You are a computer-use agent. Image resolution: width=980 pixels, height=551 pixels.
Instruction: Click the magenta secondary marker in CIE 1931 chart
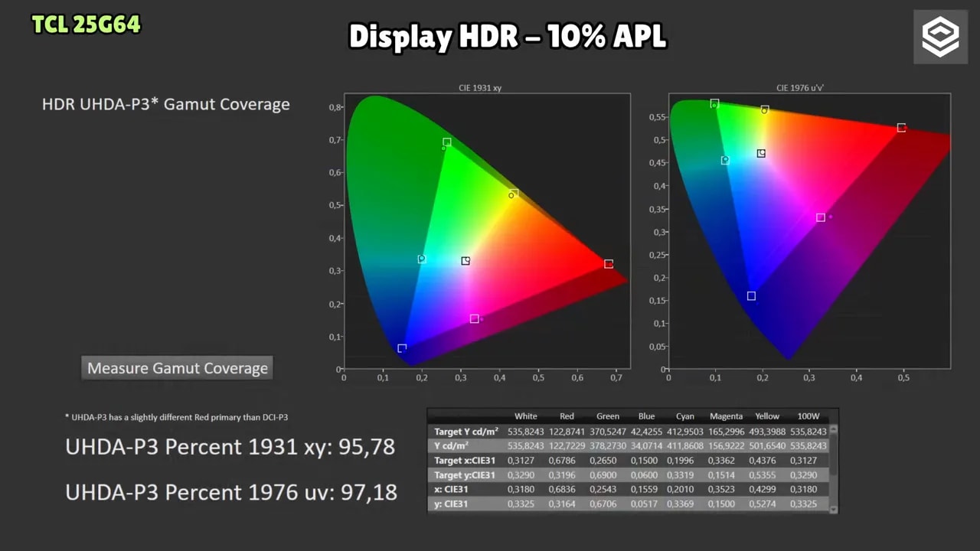pos(475,319)
